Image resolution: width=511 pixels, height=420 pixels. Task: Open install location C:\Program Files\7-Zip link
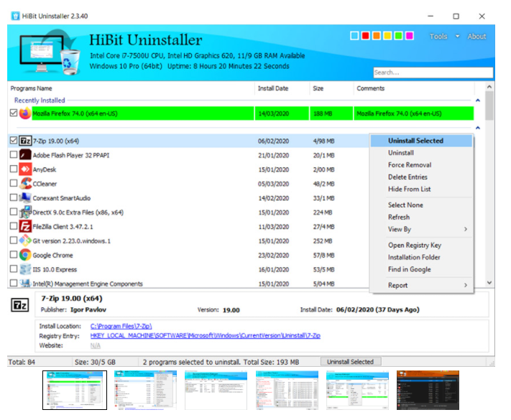point(121,326)
